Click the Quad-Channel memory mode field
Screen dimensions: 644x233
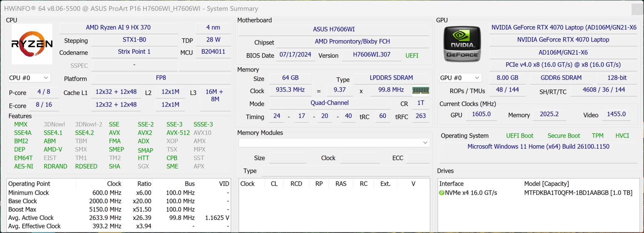(x=329, y=103)
